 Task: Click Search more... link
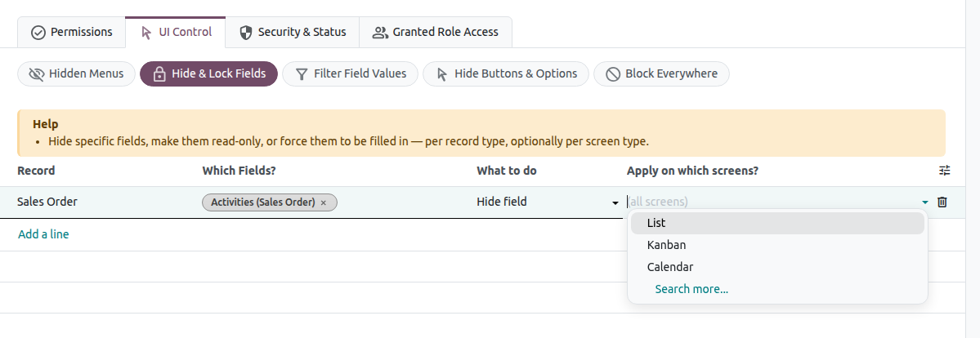pos(691,289)
